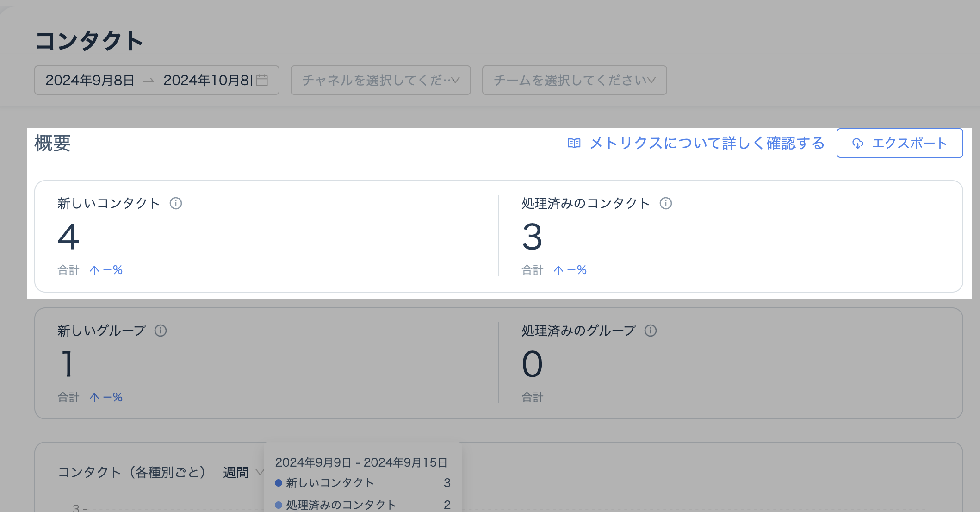Click cloud download icon in エクスポート button

tap(858, 144)
